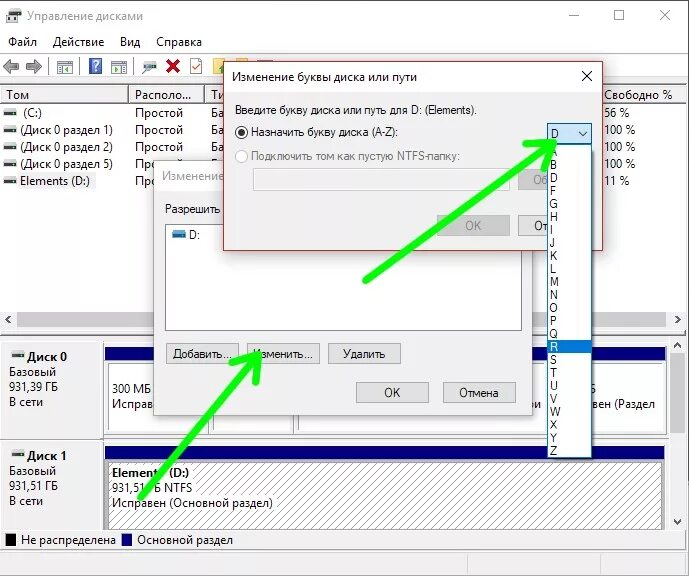The width and height of the screenshot is (689, 576).
Task: Toggle the action pane toolbar icon
Action: pyautogui.click(x=119, y=67)
